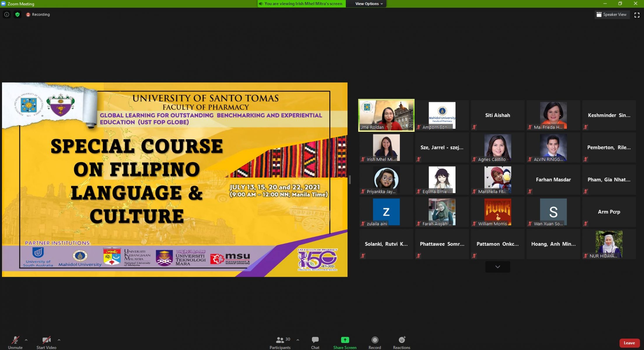The width and height of the screenshot is (644, 350).
Task: Click the shared screen divider handle
Action: [x=350, y=180]
